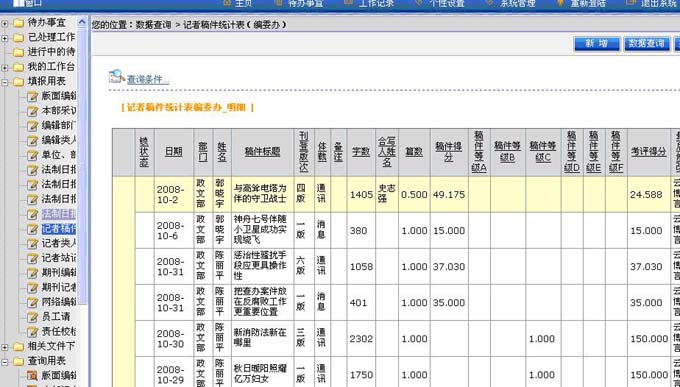The width and height of the screenshot is (680, 387).
Task: Sort table by 日期 column header
Action: pos(173,151)
